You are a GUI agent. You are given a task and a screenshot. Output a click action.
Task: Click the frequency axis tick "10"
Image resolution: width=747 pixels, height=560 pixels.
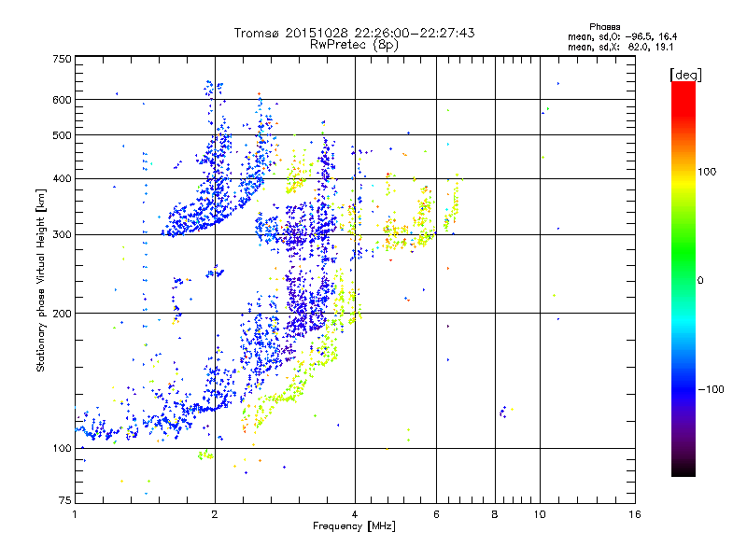tap(540, 514)
